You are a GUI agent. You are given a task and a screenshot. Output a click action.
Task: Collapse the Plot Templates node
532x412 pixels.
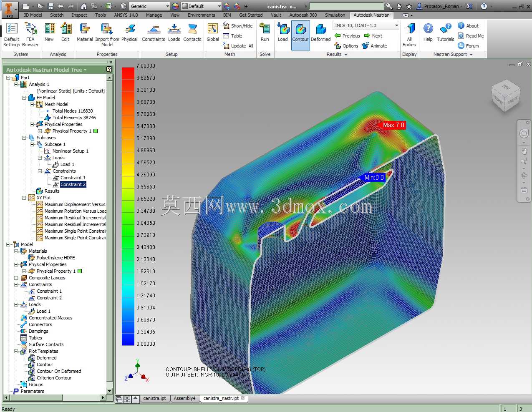coord(16,351)
